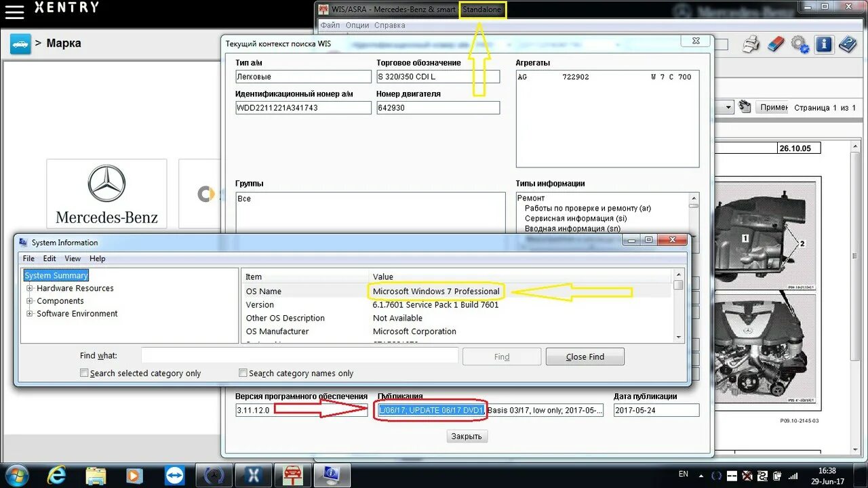Click publication date field 2017-05-24
Screen dimensions: 868x488
pyautogui.click(x=656, y=410)
